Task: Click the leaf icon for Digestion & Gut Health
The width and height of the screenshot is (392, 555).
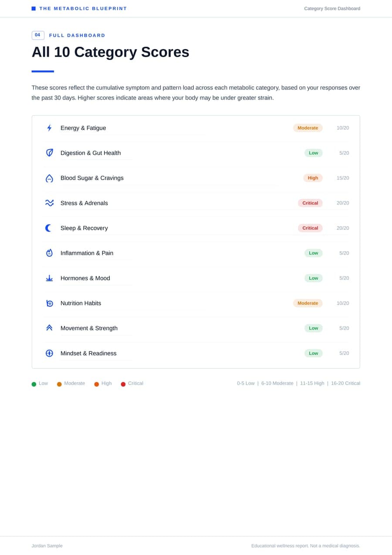Action: [x=49, y=153]
